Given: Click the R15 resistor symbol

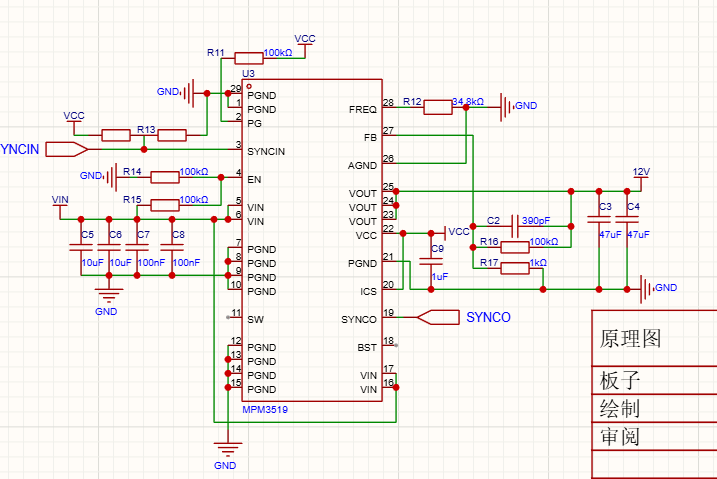Looking at the screenshot, I should click(164, 205).
